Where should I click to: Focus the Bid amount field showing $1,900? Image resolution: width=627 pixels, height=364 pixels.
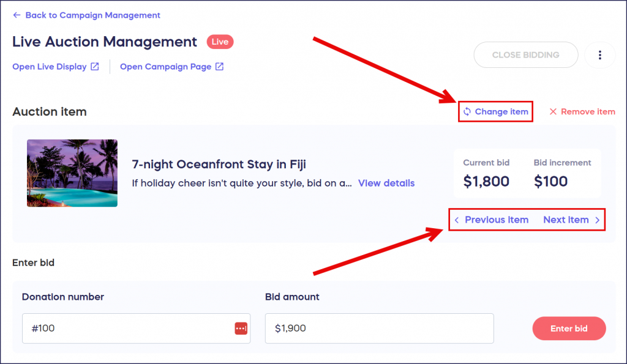(380, 329)
